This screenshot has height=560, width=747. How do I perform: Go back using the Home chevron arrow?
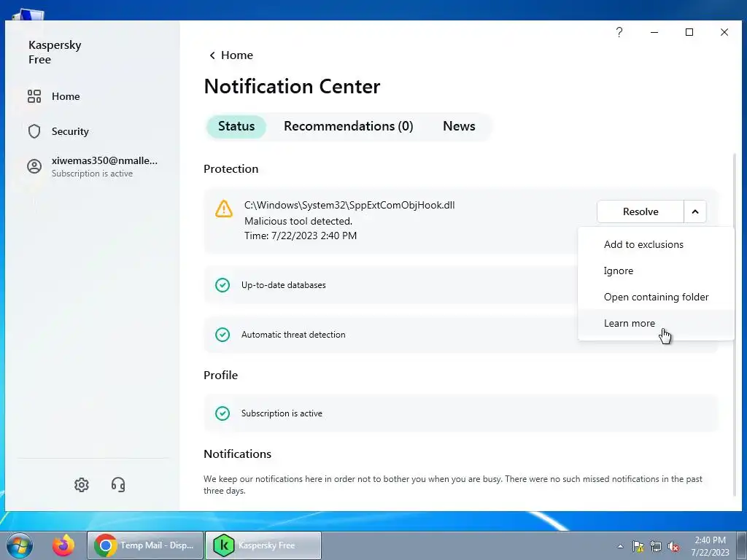pyautogui.click(x=212, y=55)
